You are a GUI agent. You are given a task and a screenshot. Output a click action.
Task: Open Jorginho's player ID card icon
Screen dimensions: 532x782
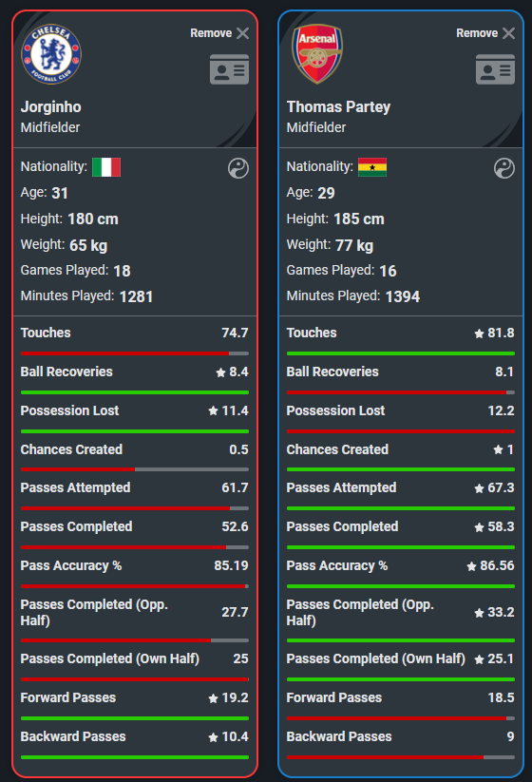pyautogui.click(x=229, y=69)
